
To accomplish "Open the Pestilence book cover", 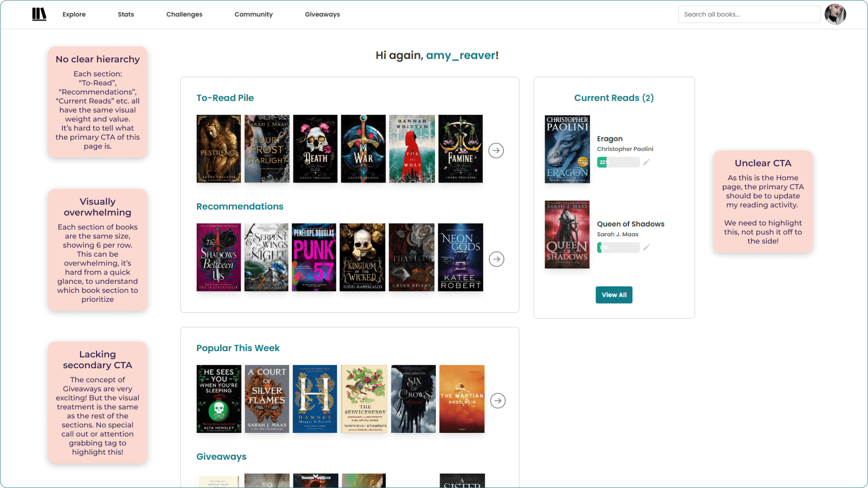I will (219, 149).
